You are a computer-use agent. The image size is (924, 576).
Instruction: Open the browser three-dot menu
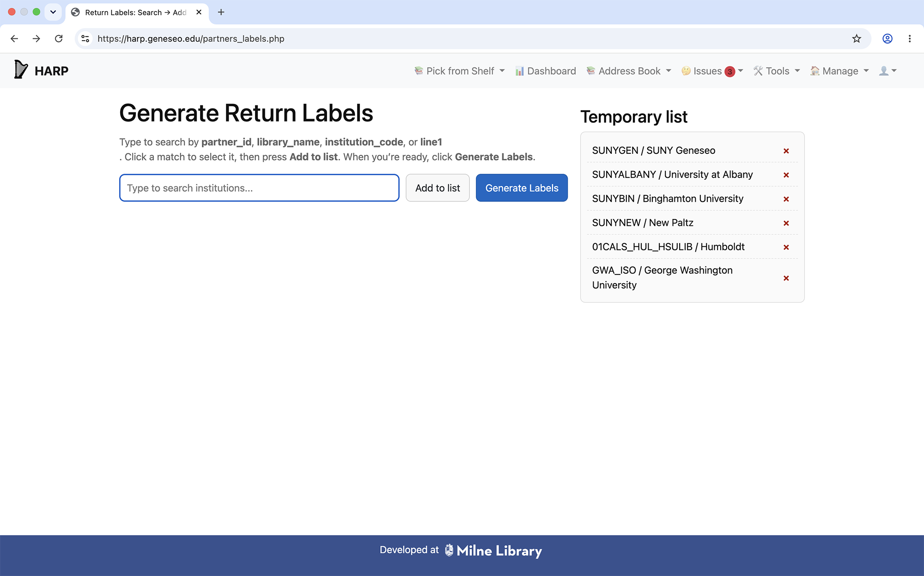point(910,39)
